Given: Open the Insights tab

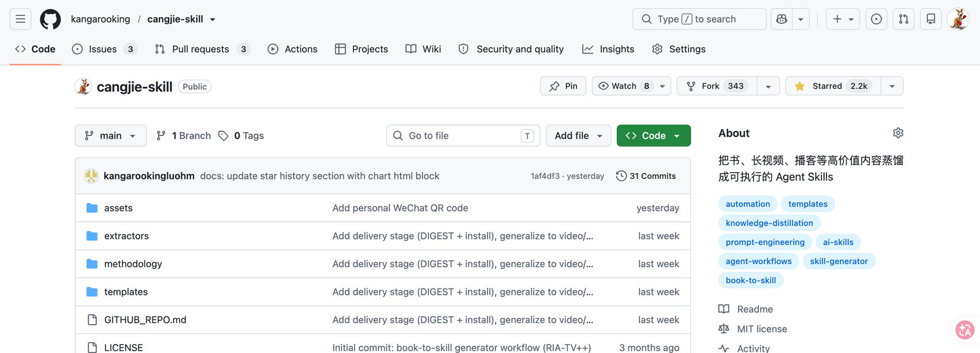Looking at the screenshot, I should tap(608, 49).
